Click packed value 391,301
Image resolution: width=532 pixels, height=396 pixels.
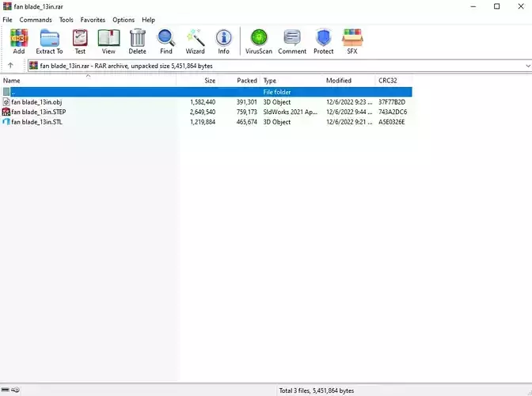[x=247, y=102]
